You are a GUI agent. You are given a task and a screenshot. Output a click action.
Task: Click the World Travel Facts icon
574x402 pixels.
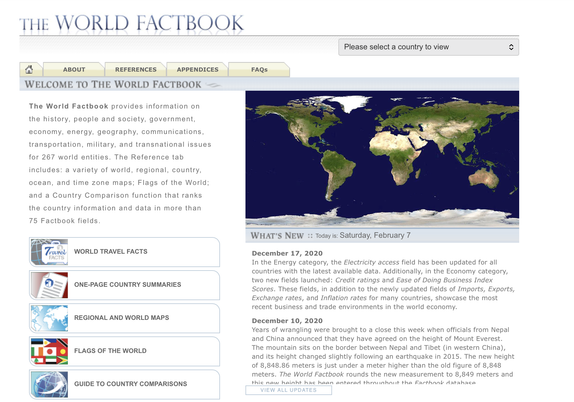point(49,252)
